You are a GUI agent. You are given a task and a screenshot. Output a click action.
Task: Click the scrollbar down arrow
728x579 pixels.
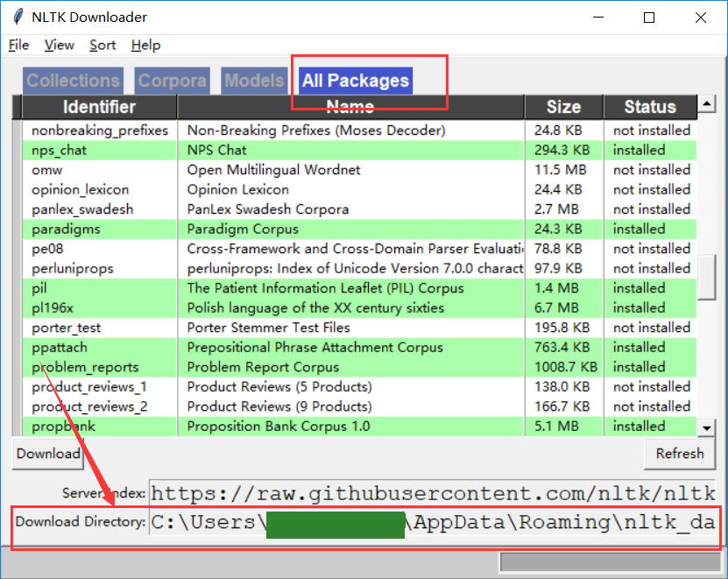[706, 427]
